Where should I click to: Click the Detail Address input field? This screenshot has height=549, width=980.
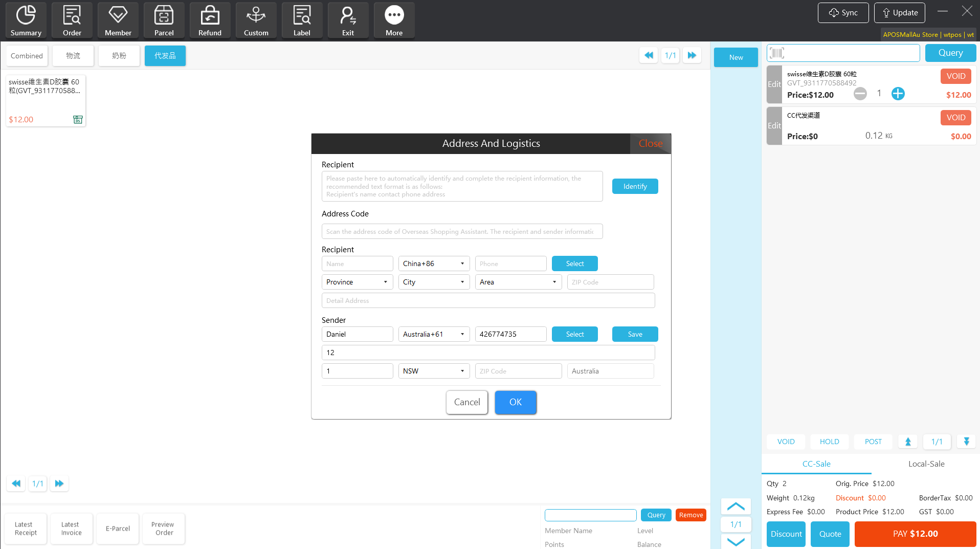coord(488,300)
